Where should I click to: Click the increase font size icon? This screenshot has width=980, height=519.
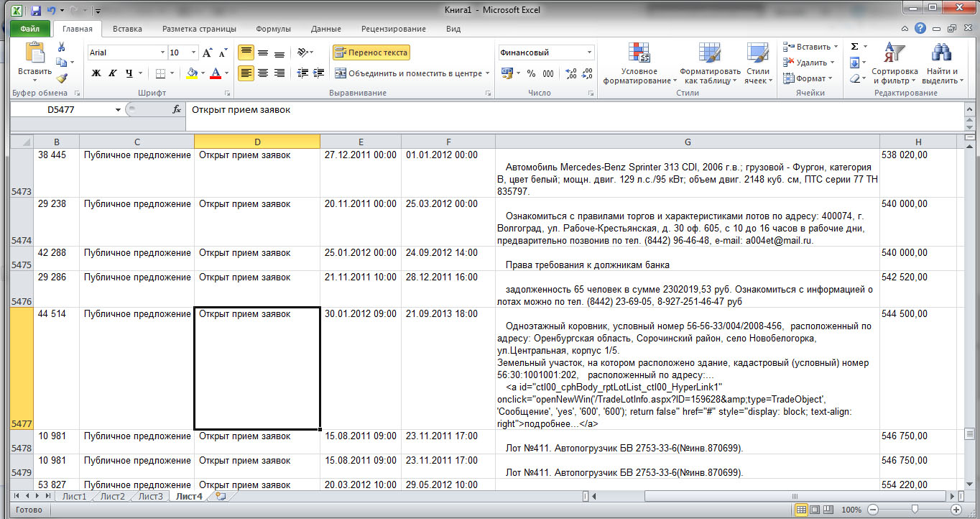[208, 53]
